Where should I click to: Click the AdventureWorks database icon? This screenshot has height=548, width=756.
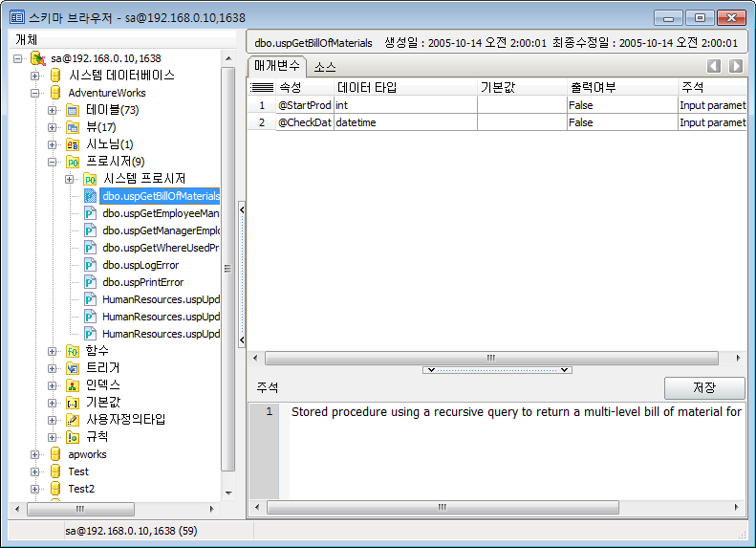[55, 93]
